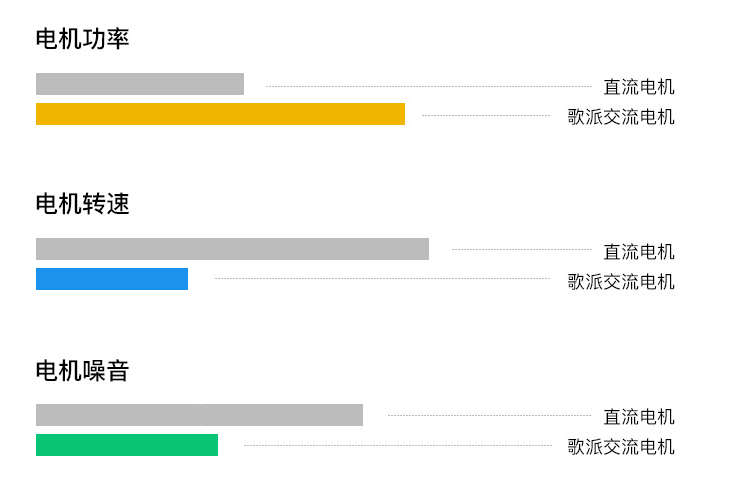The height and width of the screenshot is (502, 751).
Task: Click 直流电机 label in 电机功率 section
Action: 639,87
